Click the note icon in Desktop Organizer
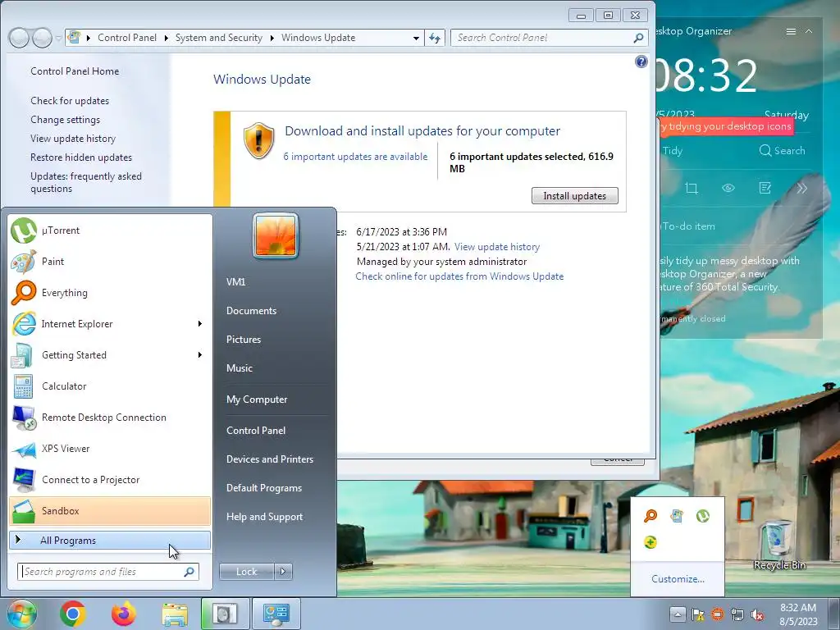 point(765,188)
